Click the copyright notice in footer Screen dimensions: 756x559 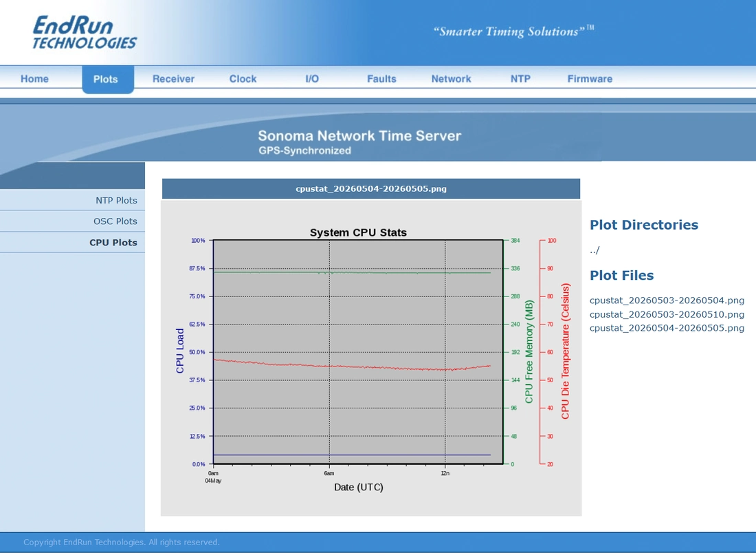tap(122, 542)
